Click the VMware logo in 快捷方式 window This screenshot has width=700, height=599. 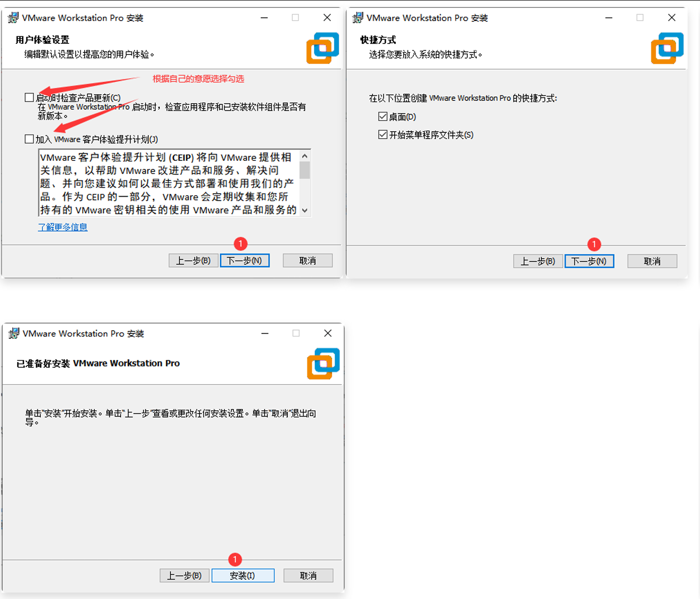pos(667,48)
